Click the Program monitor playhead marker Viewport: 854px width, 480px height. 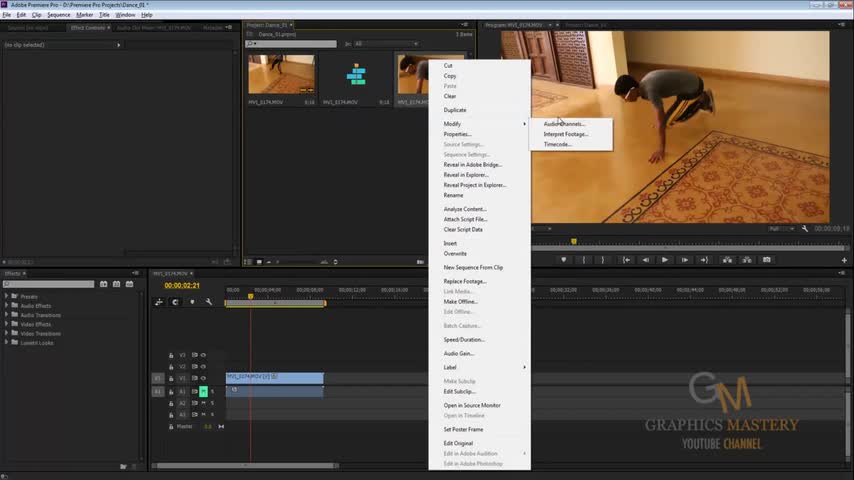point(574,241)
